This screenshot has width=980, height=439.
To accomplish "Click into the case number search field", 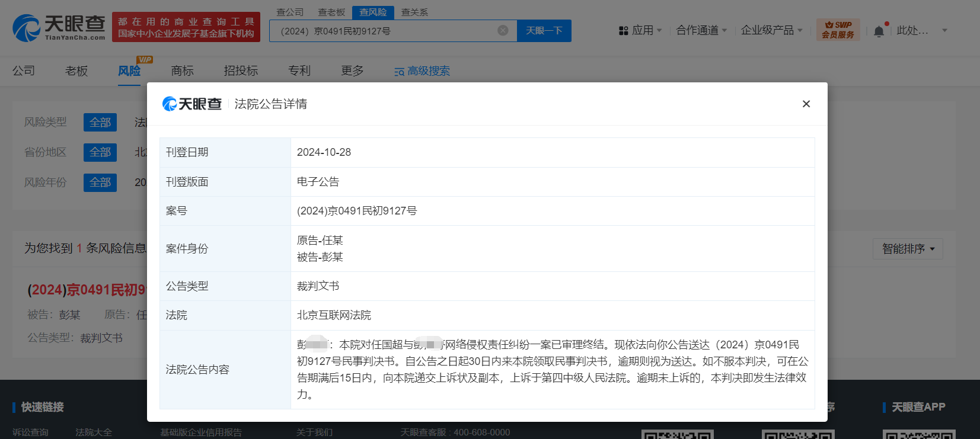I will click(x=385, y=31).
